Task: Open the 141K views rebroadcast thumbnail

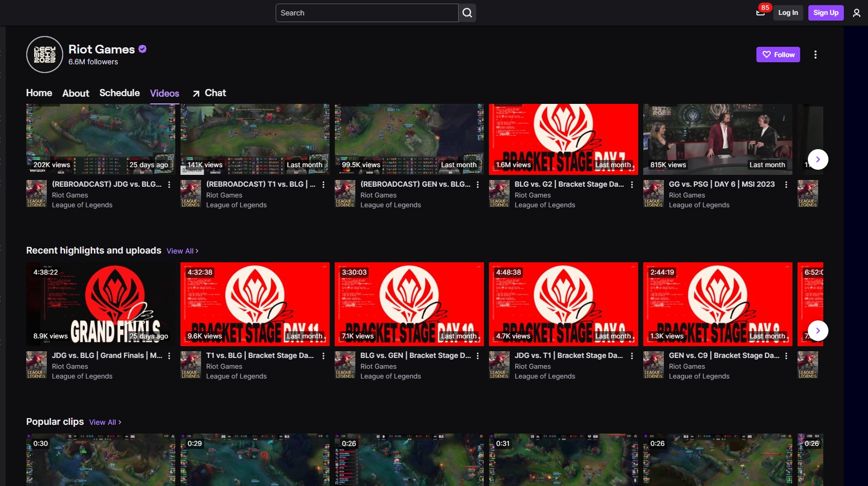Action: [255, 139]
